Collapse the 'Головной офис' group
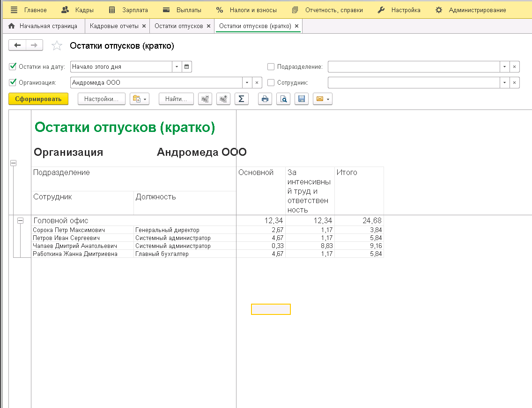The image size is (532, 408). click(20, 221)
